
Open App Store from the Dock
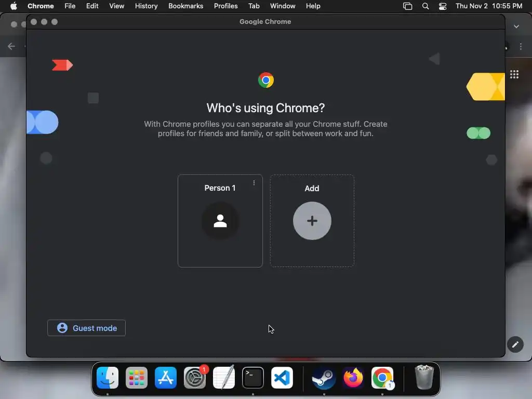tap(166, 378)
